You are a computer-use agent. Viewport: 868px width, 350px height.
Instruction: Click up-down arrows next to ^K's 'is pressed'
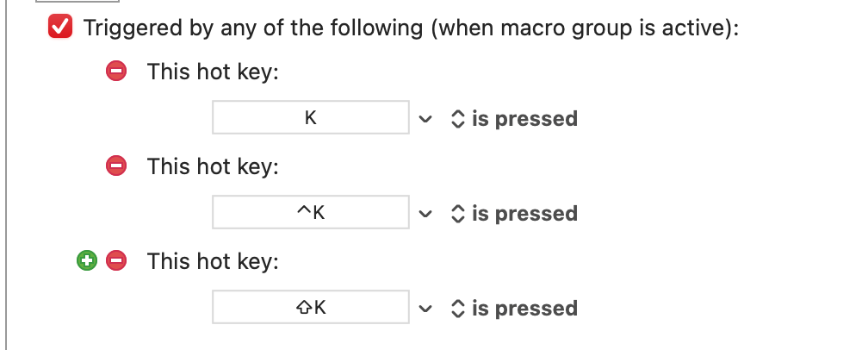[x=457, y=214]
